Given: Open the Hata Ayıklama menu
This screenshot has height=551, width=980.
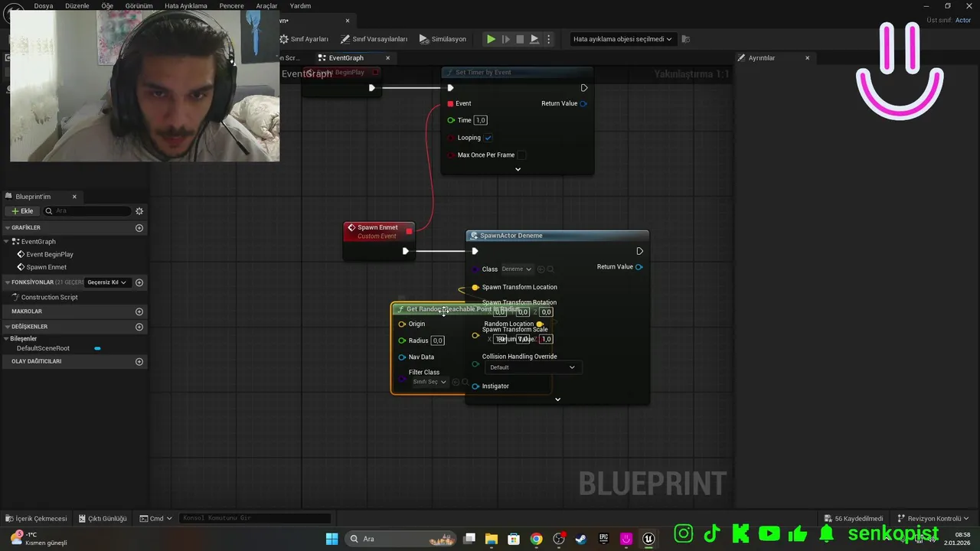Looking at the screenshot, I should click(x=185, y=5).
